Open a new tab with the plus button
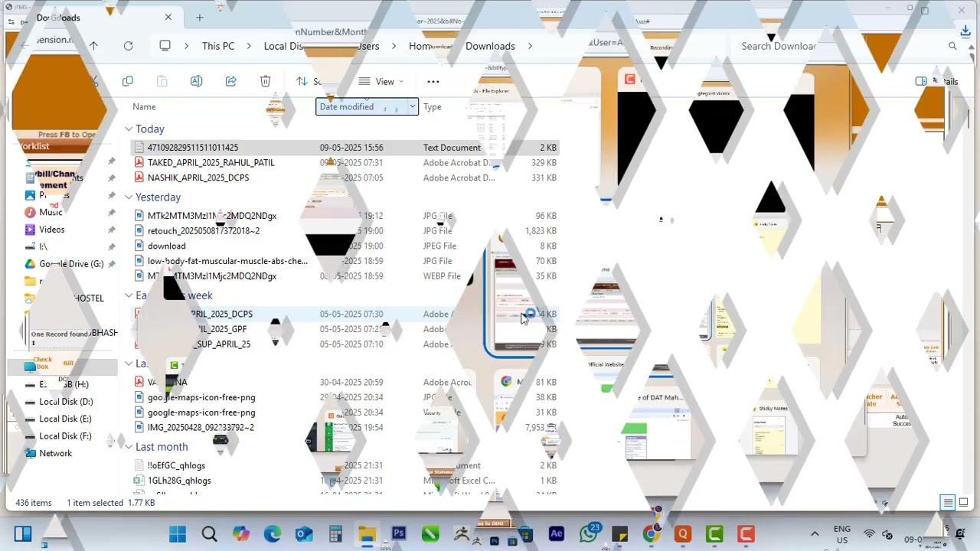Viewport: 980px width, 551px height. pos(200,17)
